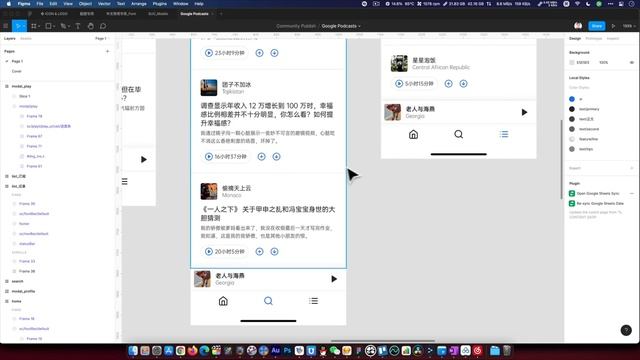The height and width of the screenshot is (360, 640).
Task: Click 团子不加冰 podcast thumbnail
Action: [209, 88]
